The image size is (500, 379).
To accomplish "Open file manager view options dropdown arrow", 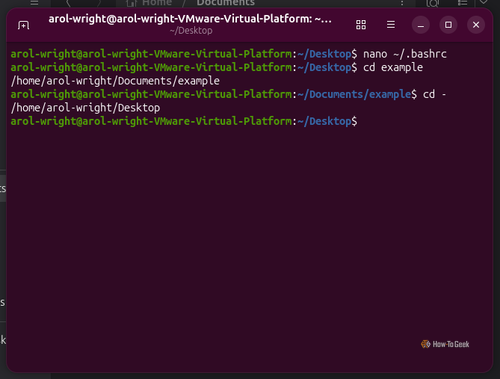I will pos(483,2).
